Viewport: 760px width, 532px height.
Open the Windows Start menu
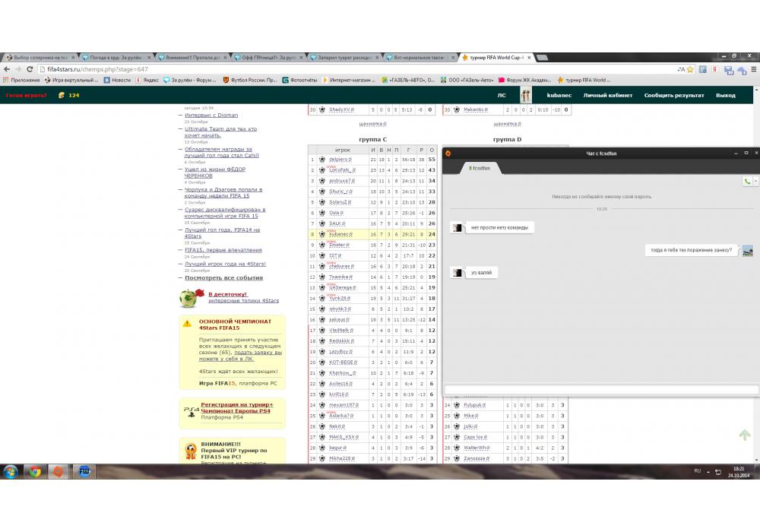[11, 471]
